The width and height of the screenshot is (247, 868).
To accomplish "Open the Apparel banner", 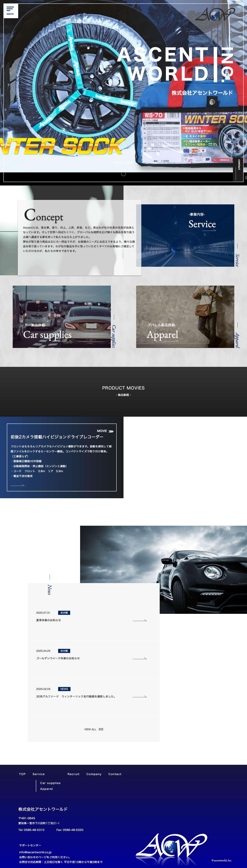I will point(185,317).
